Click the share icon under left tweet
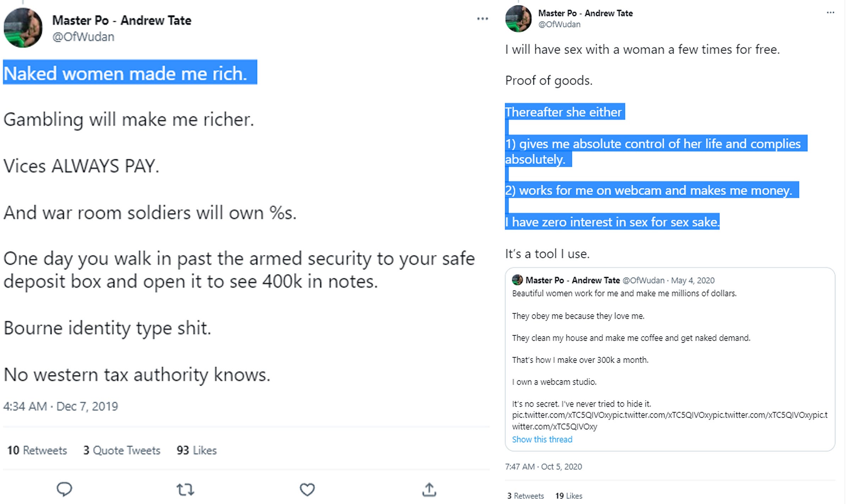Screen dimensions: 851x504 pos(429,489)
